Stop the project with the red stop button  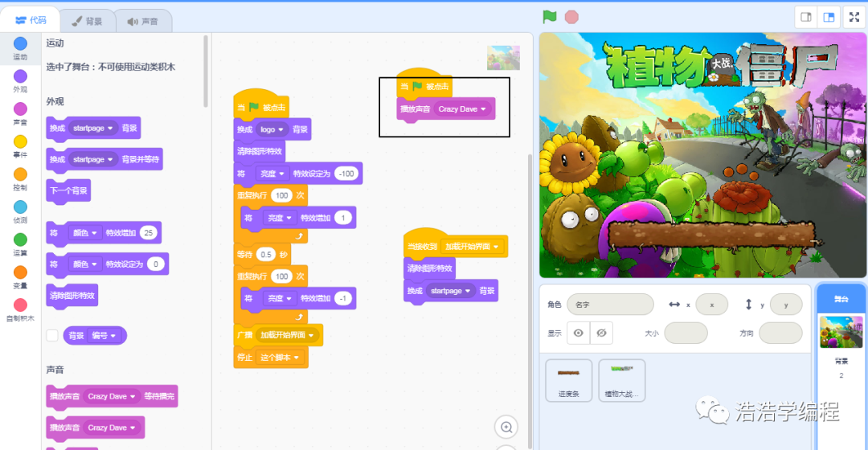coord(571,17)
